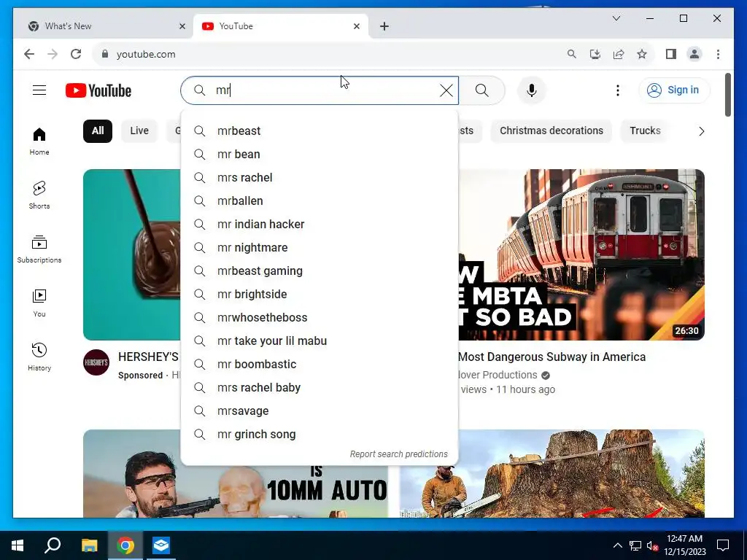Select the Trucks filter chip

pyautogui.click(x=645, y=131)
